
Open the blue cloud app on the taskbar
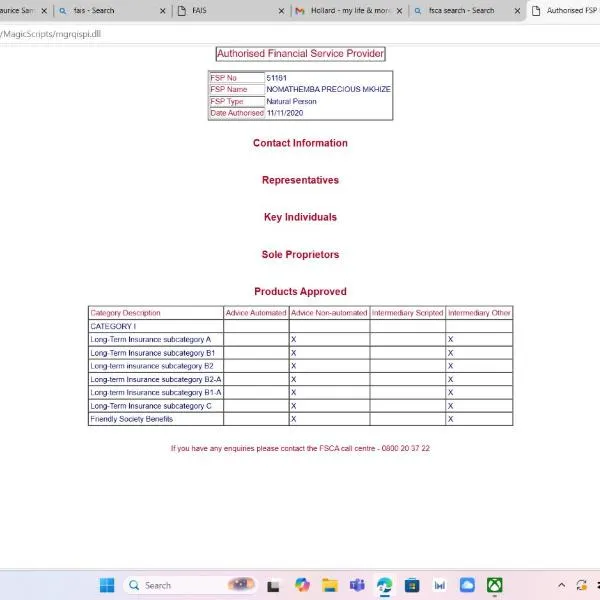tap(467, 585)
